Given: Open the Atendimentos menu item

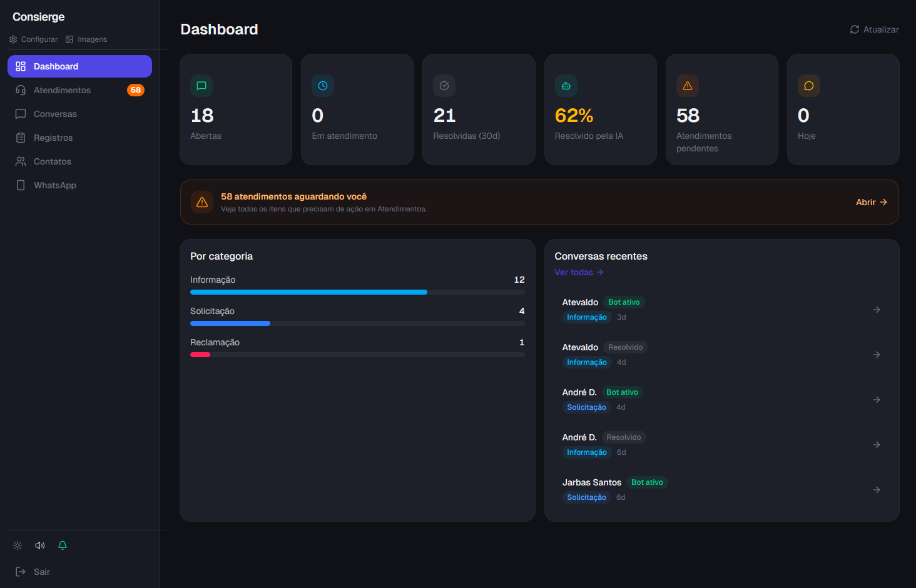Looking at the screenshot, I should (x=63, y=90).
